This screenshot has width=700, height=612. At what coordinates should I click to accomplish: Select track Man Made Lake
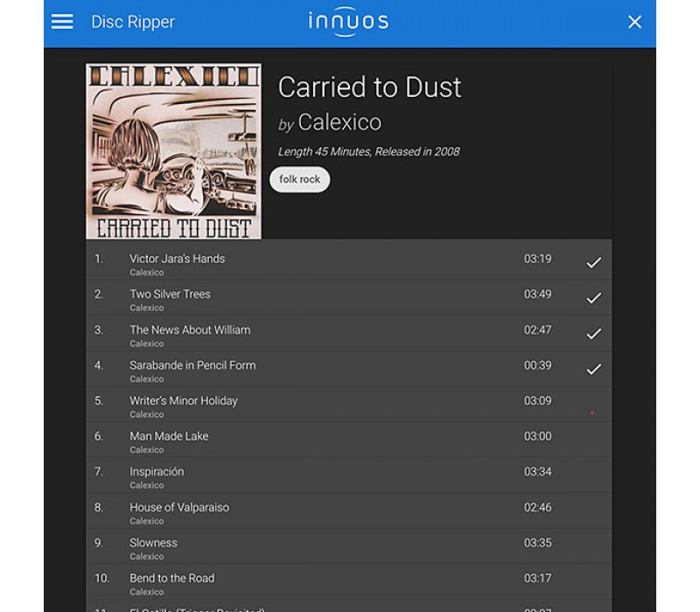pos(348,441)
